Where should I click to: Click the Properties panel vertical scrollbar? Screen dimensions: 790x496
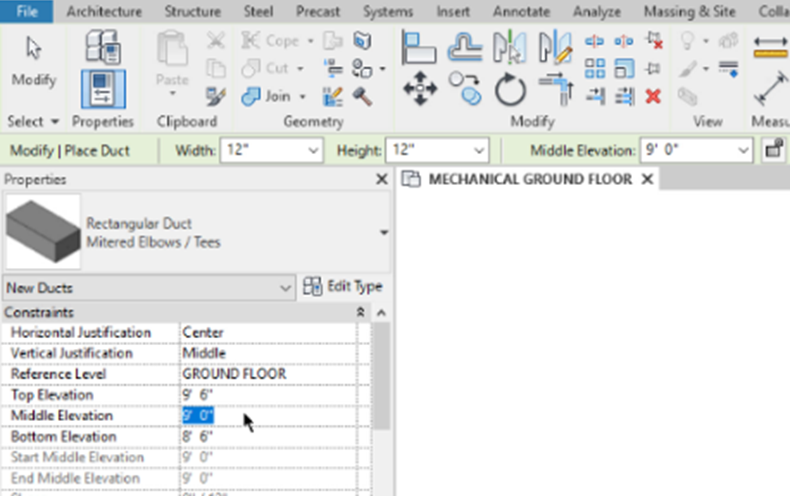382,376
